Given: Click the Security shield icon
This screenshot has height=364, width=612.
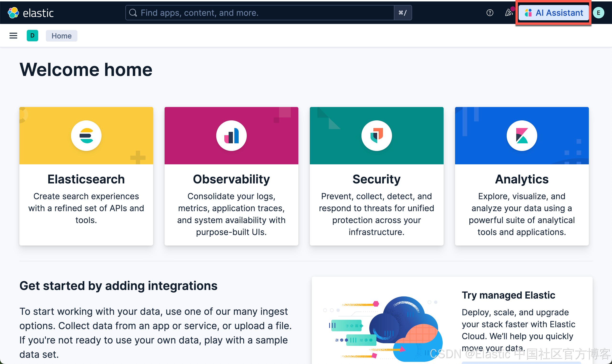Looking at the screenshot, I should click(x=376, y=136).
